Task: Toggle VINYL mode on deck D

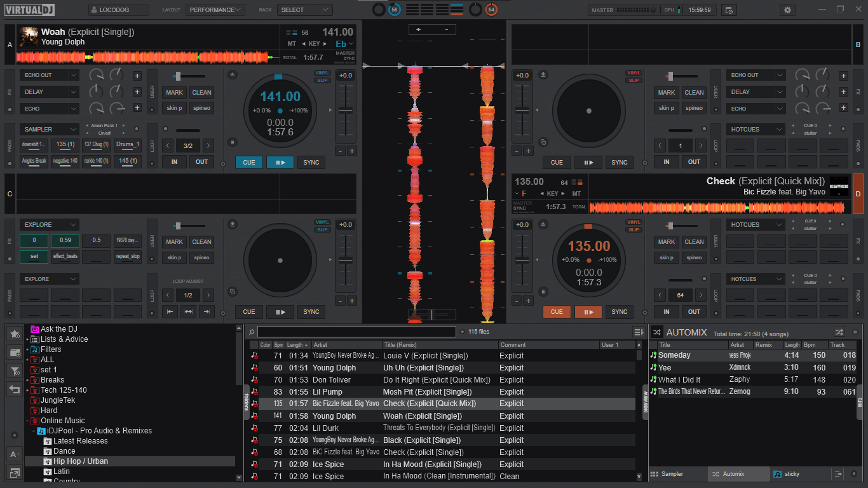Action: coord(634,222)
